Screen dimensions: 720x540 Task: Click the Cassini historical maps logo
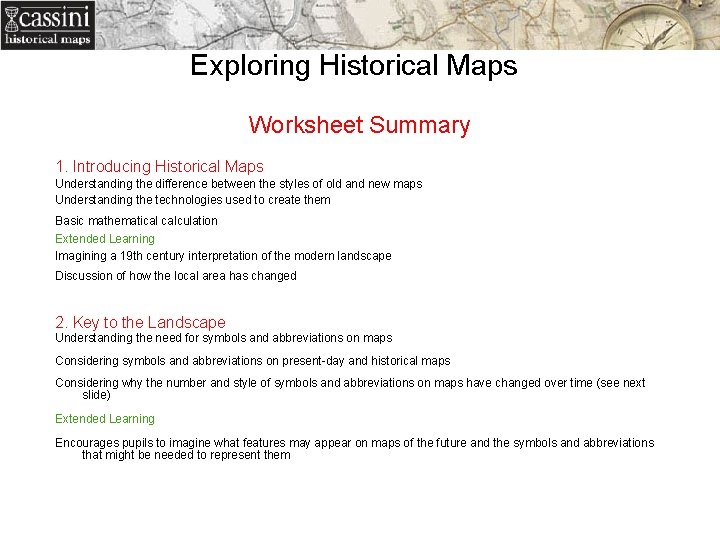click(x=48, y=25)
